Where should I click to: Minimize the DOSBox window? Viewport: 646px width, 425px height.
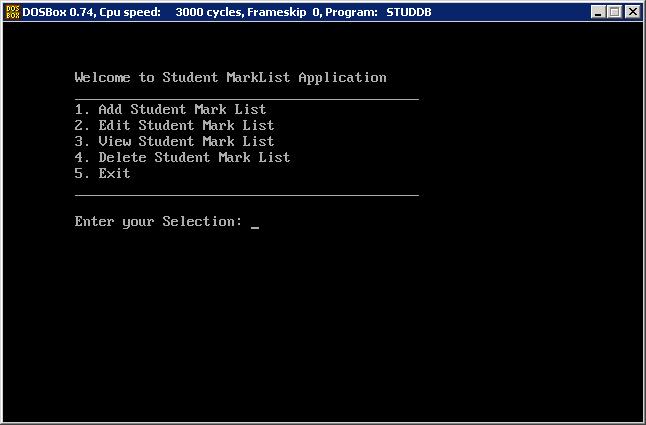598,12
